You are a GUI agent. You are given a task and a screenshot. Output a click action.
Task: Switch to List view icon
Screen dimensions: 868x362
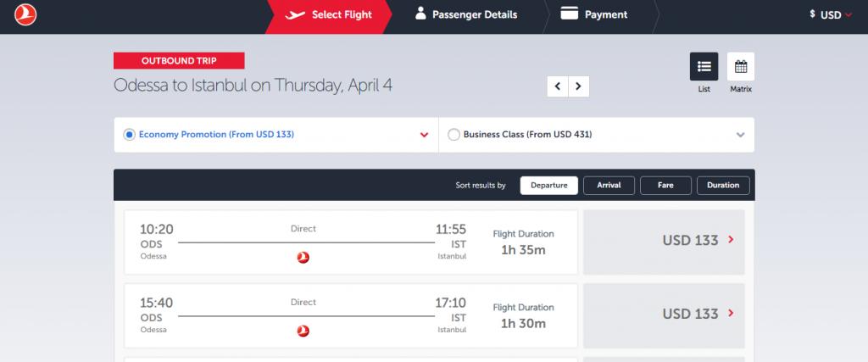click(704, 66)
